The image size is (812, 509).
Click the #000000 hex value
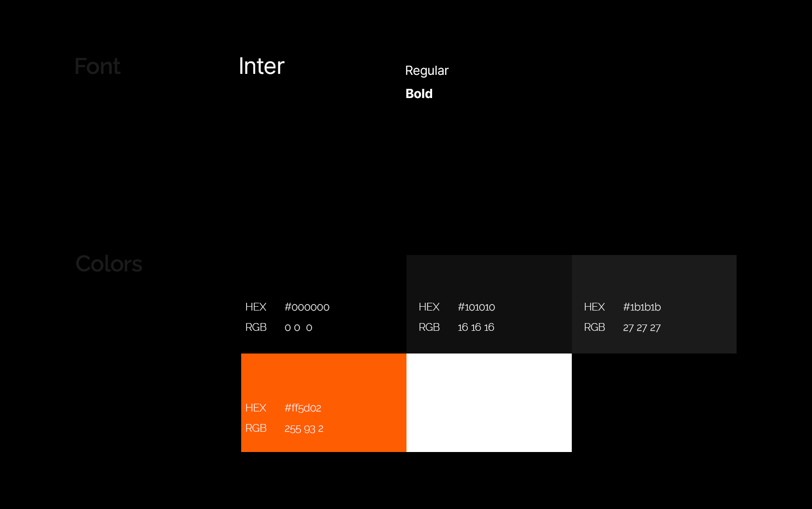(x=307, y=307)
